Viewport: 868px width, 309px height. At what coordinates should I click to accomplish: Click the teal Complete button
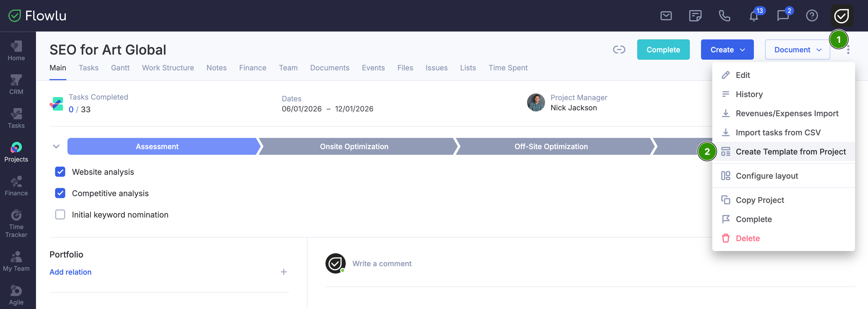[x=663, y=50]
